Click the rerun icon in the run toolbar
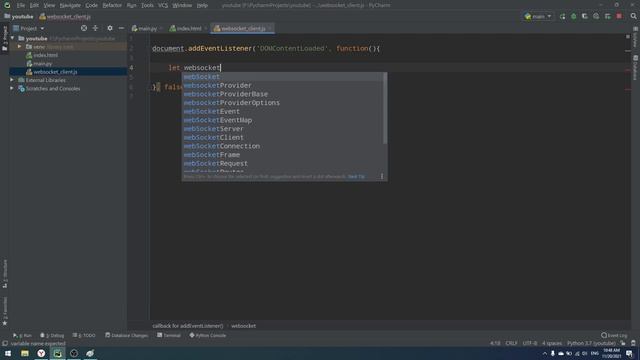Image resolution: width=640 pixels, height=360 pixels. click(562, 16)
